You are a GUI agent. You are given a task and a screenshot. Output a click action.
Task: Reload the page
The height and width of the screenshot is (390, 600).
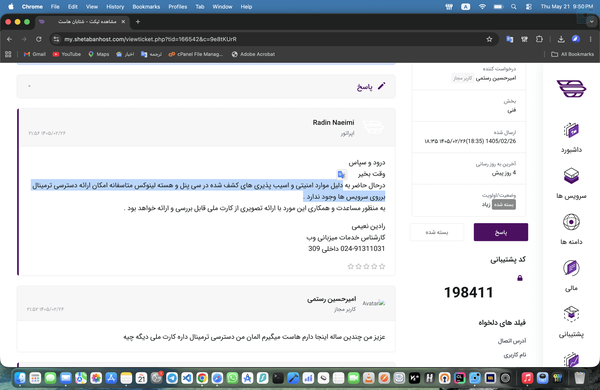(39, 39)
